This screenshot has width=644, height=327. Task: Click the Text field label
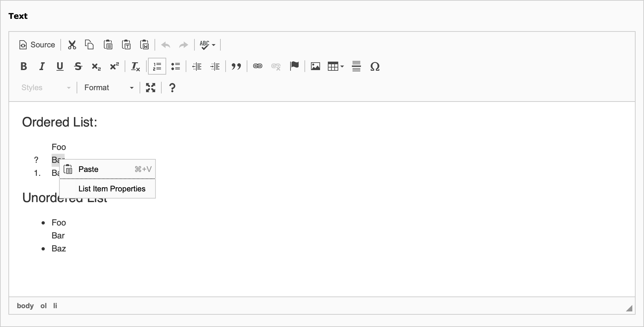point(18,16)
